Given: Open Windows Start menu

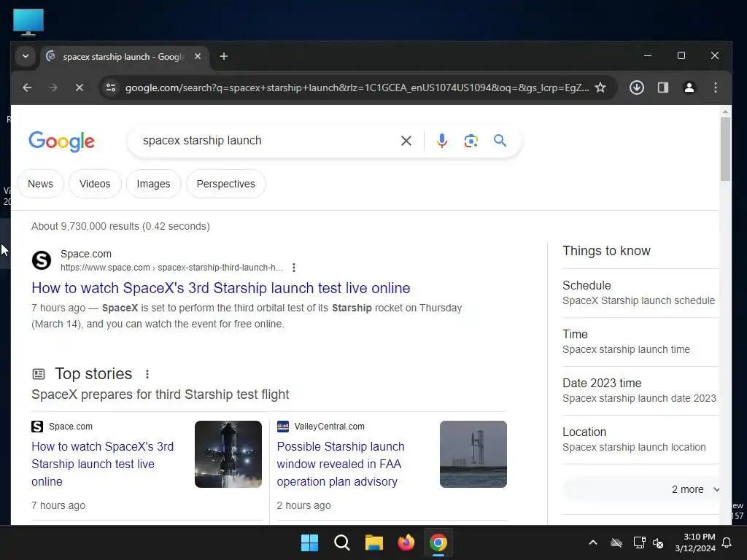Looking at the screenshot, I should coord(309,542).
